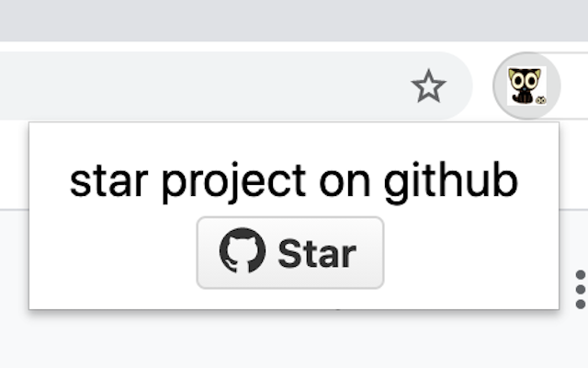Click toolbar space right of cat extension
588x368 pixels.
575,86
